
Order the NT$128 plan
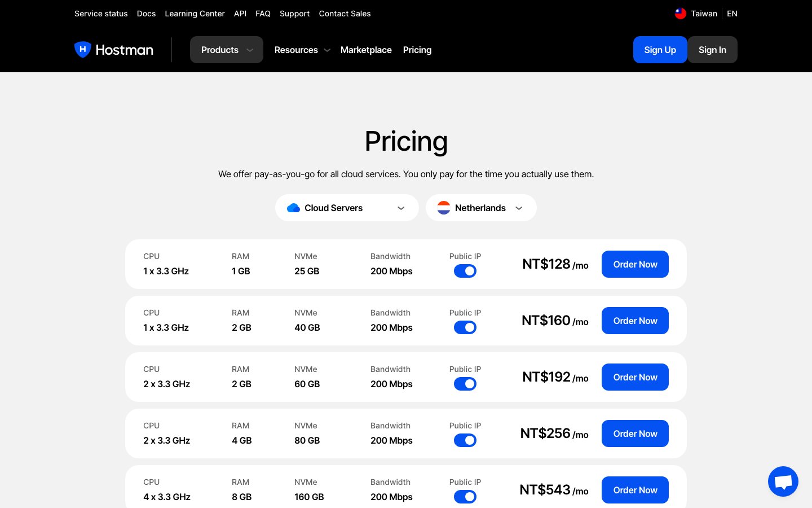(x=635, y=264)
